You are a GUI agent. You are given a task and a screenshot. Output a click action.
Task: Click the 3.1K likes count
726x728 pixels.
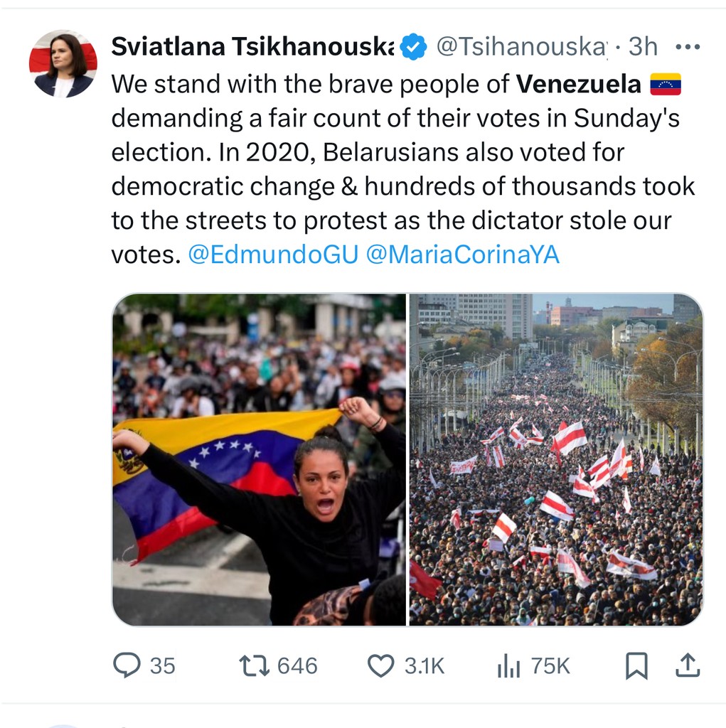point(425,665)
